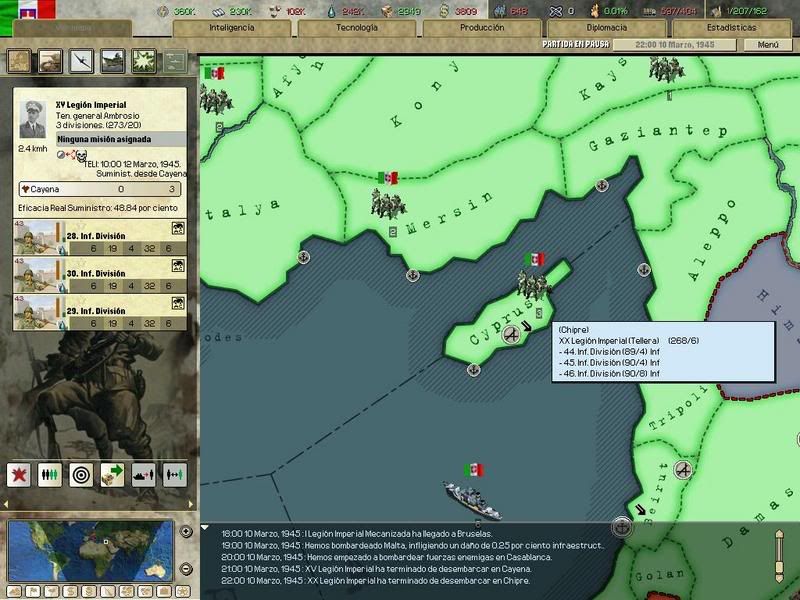Viewport: 800px width, 600px height.
Task: Open the active battles explosion icon
Action: coord(144,61)
